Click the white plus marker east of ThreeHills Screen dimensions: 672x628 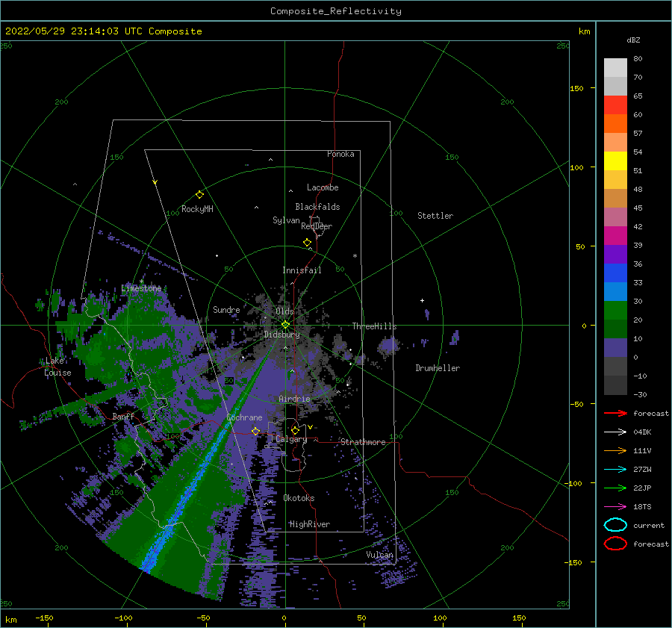pos(422,300)
